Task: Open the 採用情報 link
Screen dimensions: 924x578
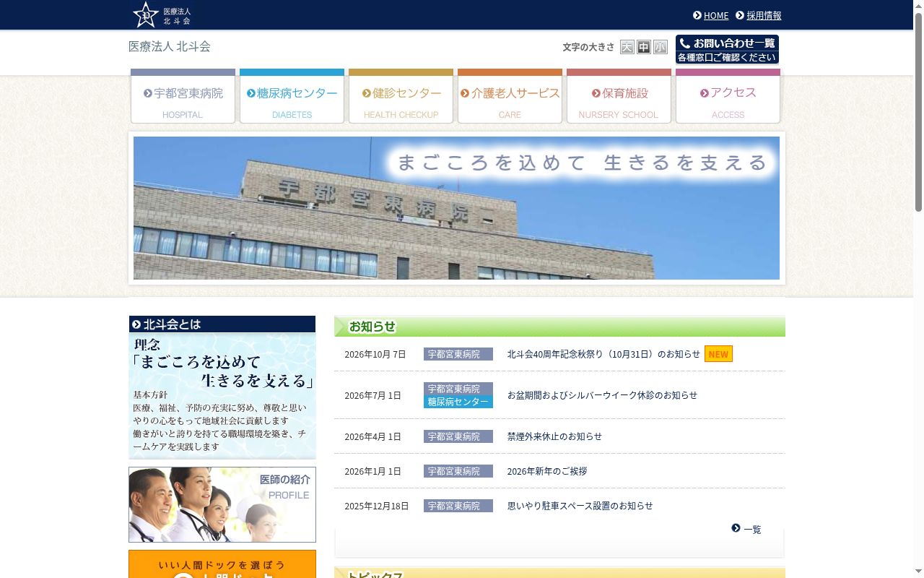Action: click(x=764, y=15)
